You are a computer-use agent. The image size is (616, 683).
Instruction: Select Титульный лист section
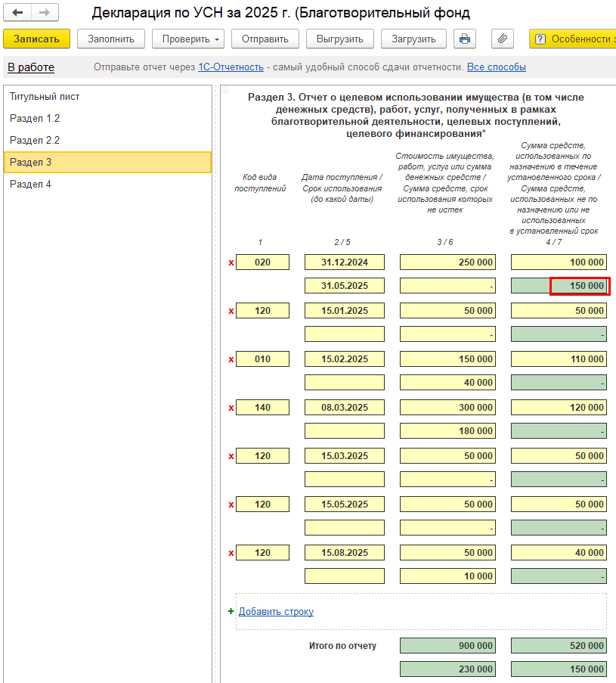[45, 97]
